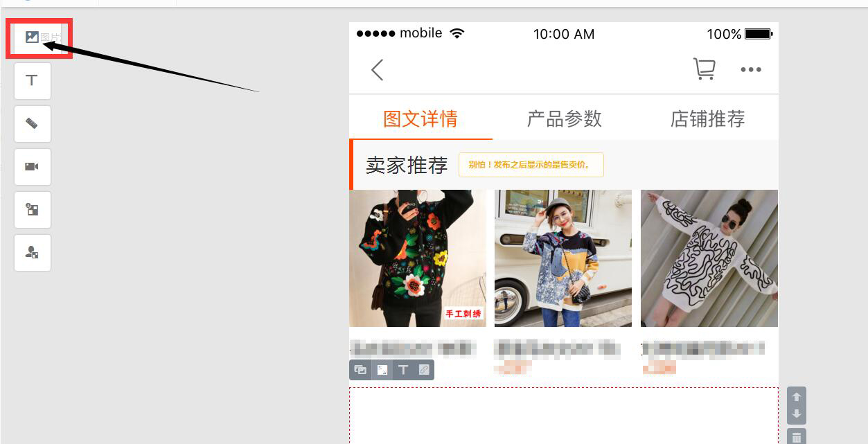
Task: Move the selected module down
Action: [x=797, y=414]
